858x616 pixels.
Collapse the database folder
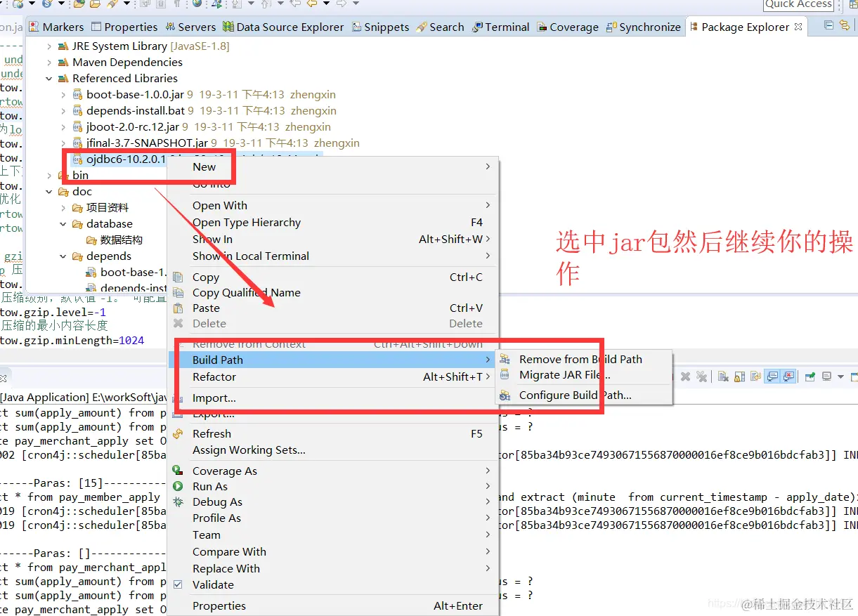coord(63,224)
